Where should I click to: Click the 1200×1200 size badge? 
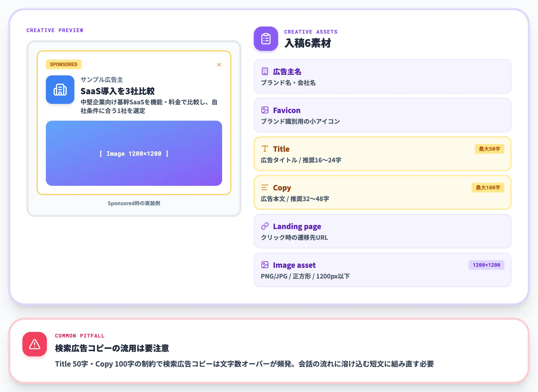coord(487,265)
